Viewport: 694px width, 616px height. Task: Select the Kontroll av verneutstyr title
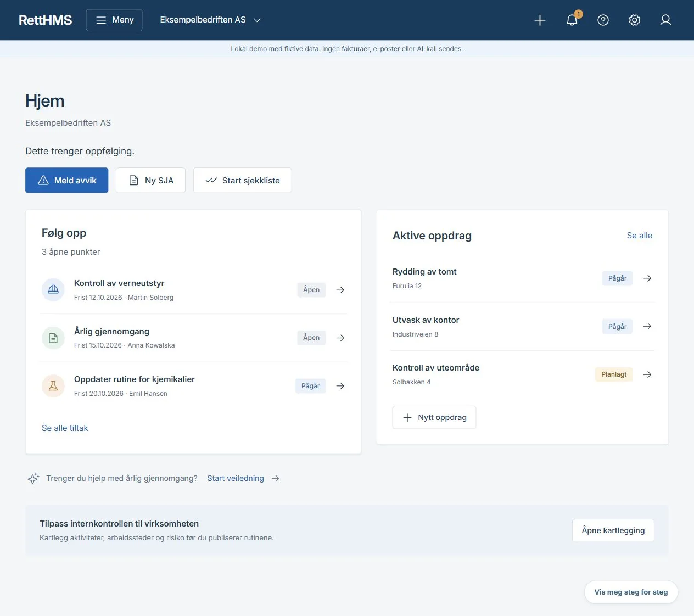click(x=119, y=283)
